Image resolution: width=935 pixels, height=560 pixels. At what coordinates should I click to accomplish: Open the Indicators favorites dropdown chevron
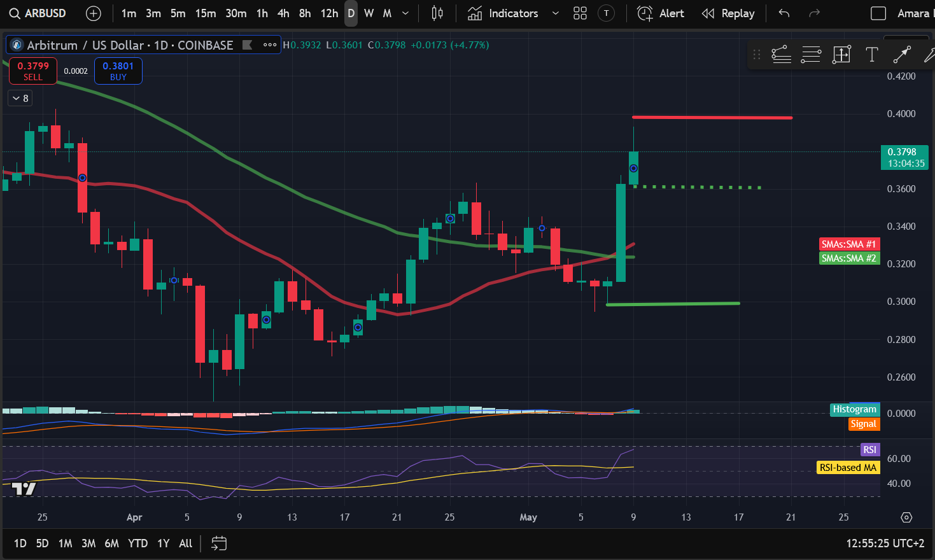555,13
